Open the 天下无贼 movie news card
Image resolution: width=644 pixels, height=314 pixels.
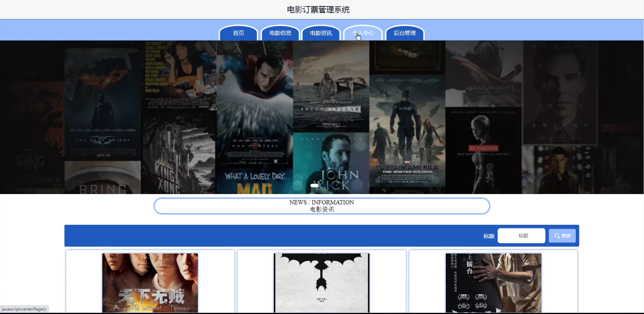pos(150,282)
